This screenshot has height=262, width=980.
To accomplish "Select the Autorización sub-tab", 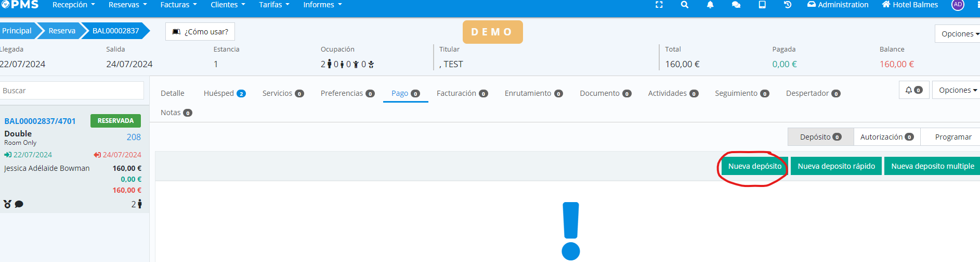I will tap(886, 137).
